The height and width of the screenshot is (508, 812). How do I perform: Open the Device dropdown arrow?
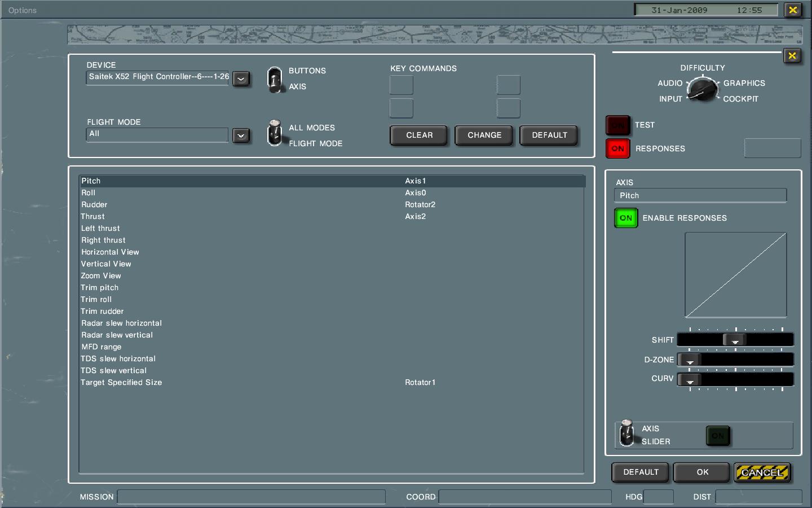241,79
